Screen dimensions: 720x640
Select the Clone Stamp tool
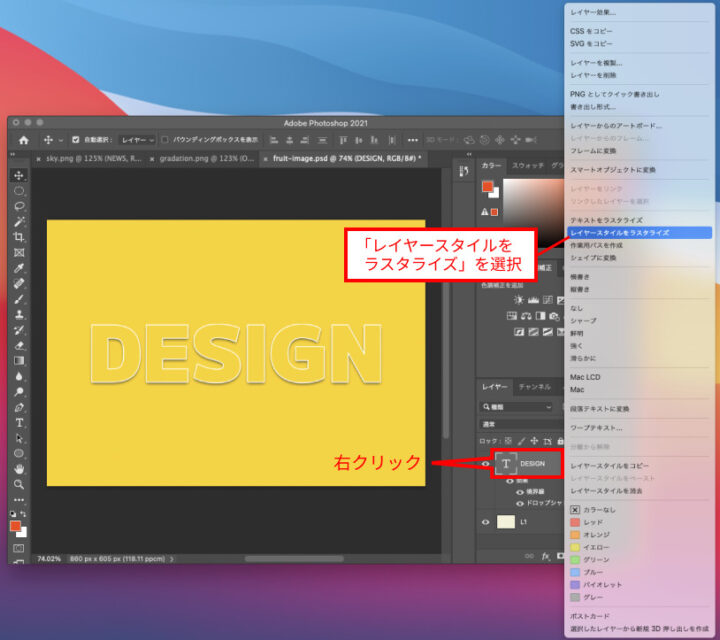click(x=19, y=315)
